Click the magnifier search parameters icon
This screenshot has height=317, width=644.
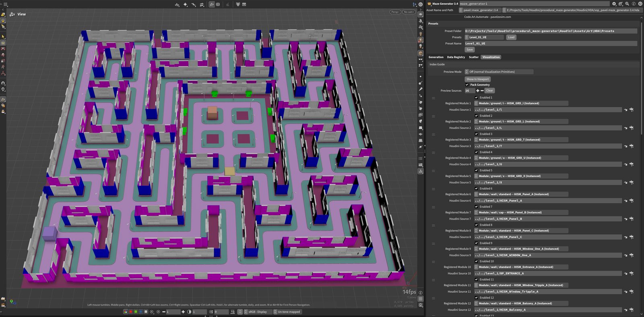(x=627, y=4)
